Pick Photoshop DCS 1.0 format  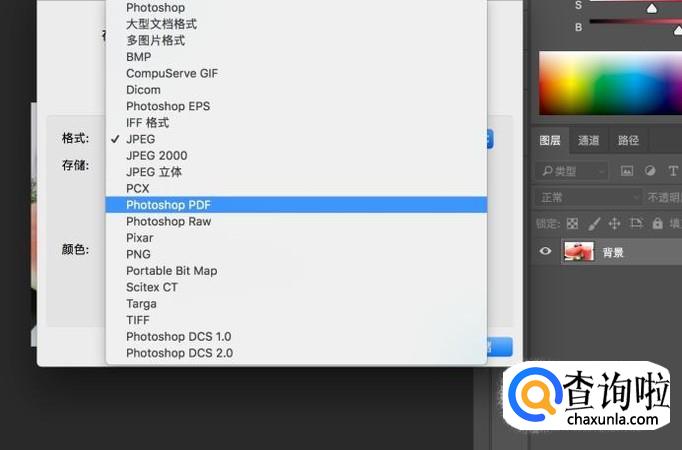coord(296,337)
